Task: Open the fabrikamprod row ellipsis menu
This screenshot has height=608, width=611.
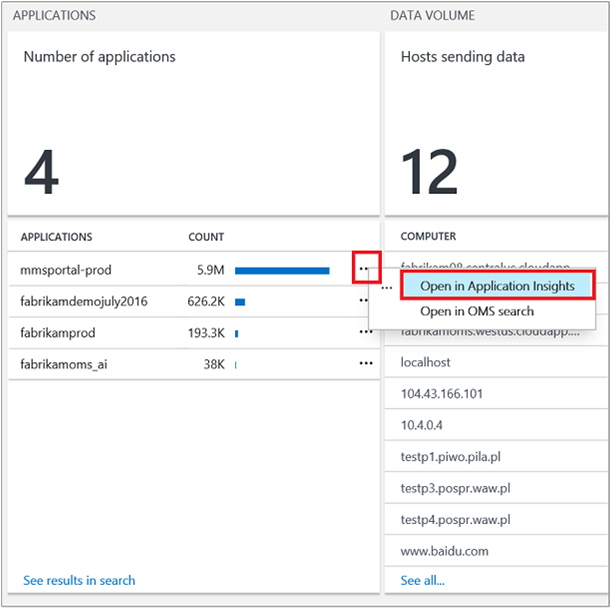Action: (366, 333)
